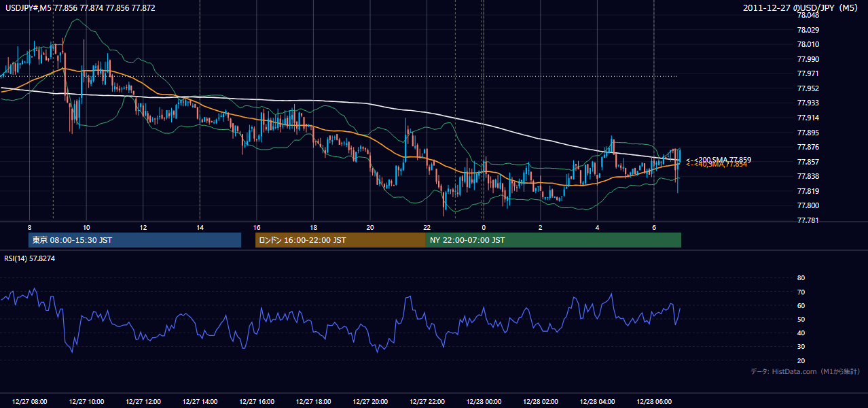Click price axis label 77.895
The width and height of the screenshot is (868, 408).
808,133
